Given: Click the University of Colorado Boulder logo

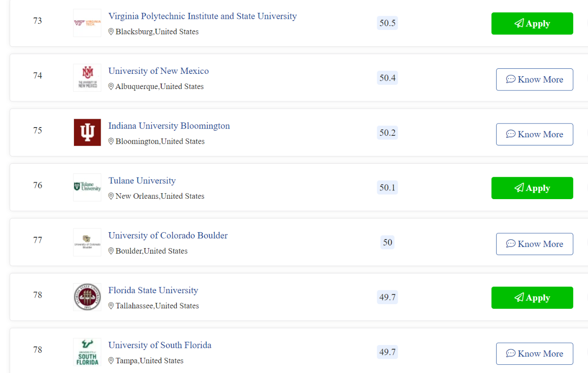Looking at the screenshot, I should coord(87,242).
